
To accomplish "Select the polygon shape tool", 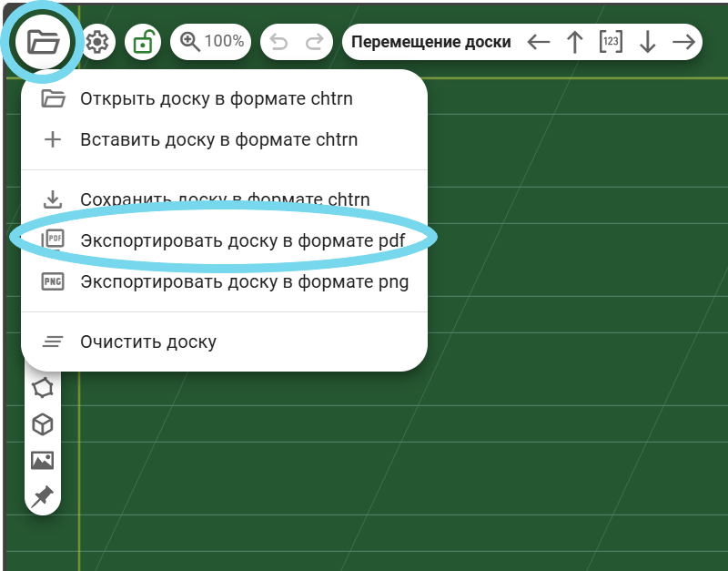I will point(43,389).
